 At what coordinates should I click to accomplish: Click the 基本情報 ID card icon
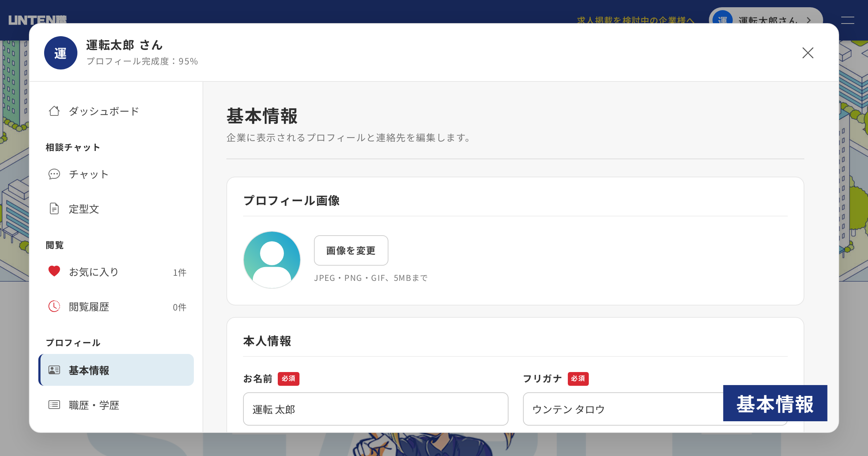pos(54,370)
